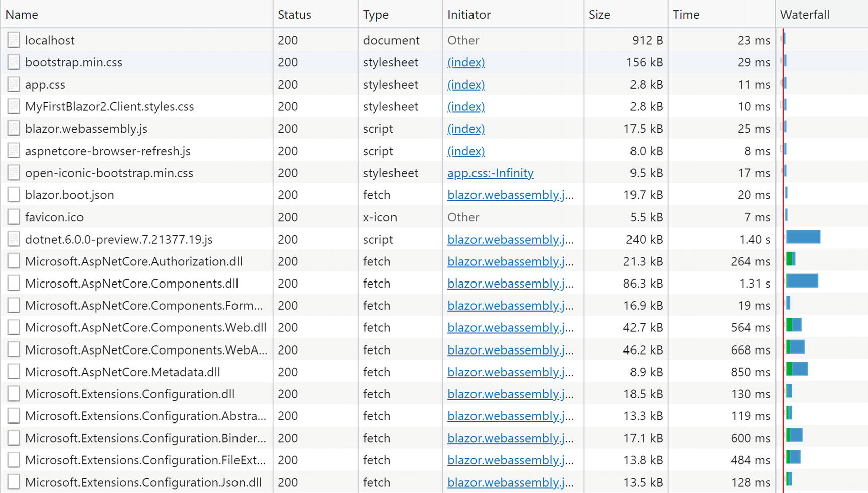This screenshot has width=868, height=493.
Task: Sort by the Status column header
Action: [x=294, y=15]
